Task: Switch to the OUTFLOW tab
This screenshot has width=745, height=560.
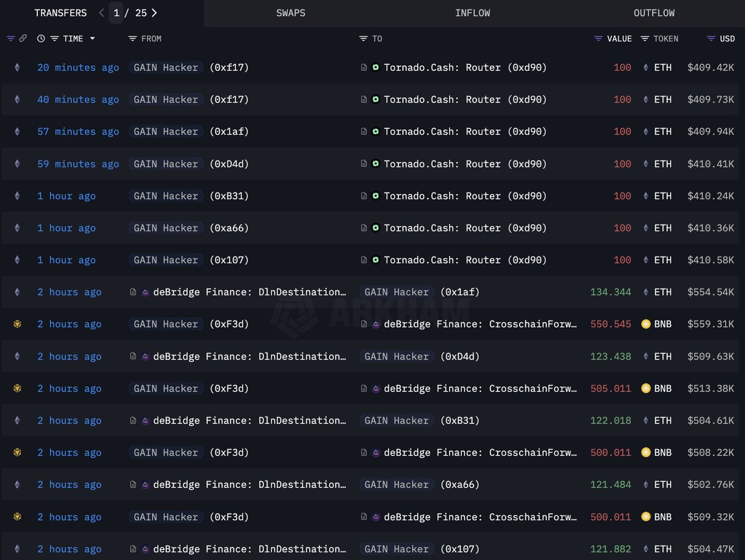Action: click(x=654, y=13)
